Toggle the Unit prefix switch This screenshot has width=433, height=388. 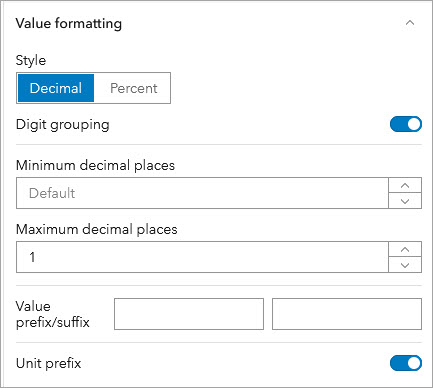(x=406, y=363)
